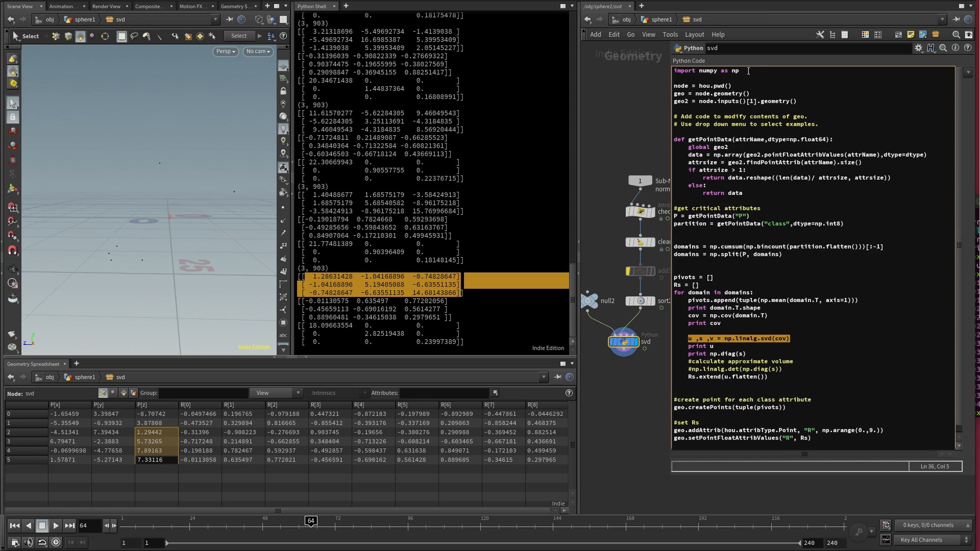Click the spreadsheet Group input field

(203, 393)
